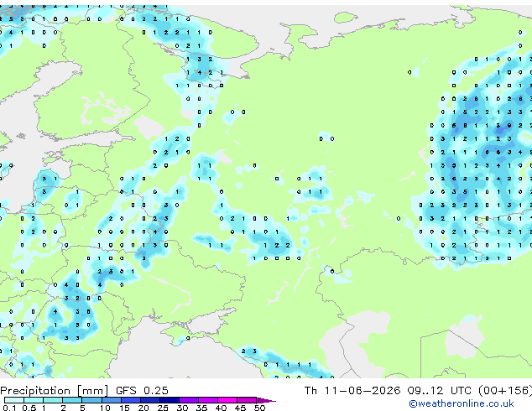Viewport: 532px width, 411px height.
Task: Click the "Precipitation [mm]" title text
Action: click(x=55, y=391)
